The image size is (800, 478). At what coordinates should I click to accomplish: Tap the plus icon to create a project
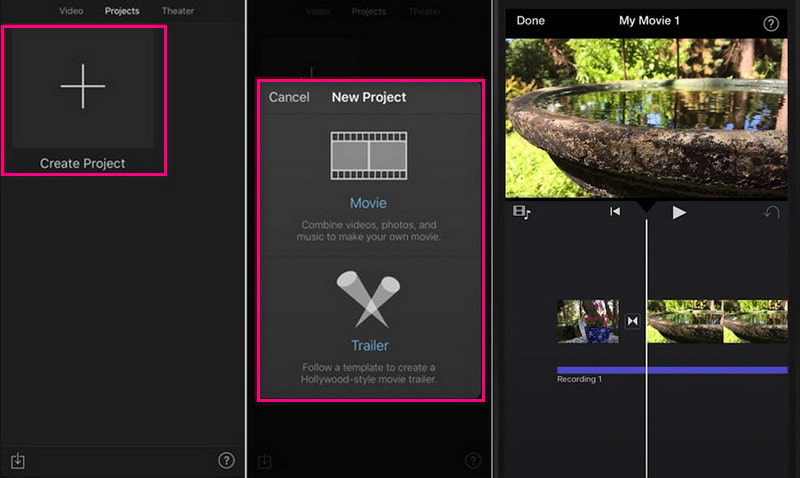click(83, 88)
